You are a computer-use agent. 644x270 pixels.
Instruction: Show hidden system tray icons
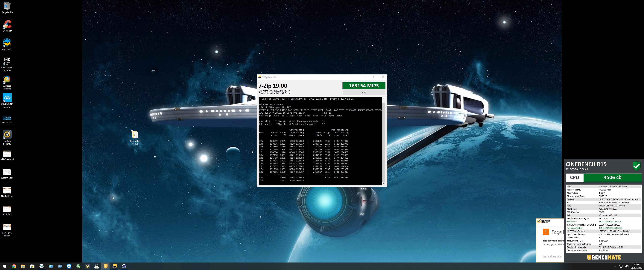click(615, 266)
